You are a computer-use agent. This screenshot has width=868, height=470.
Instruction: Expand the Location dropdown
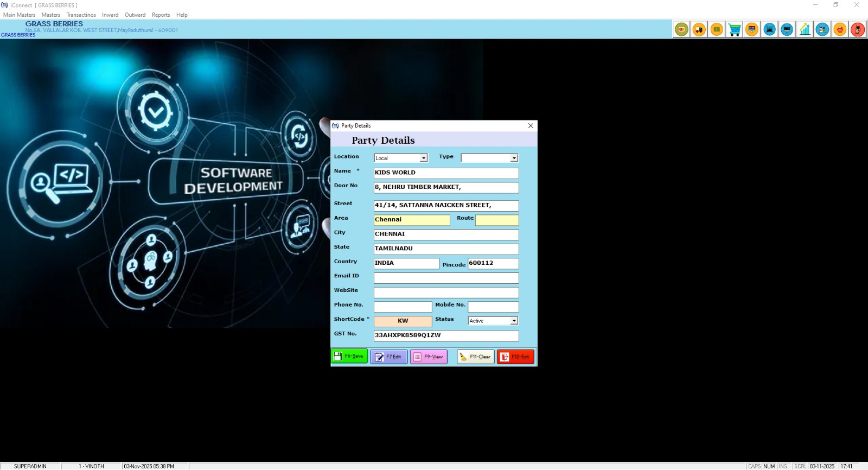tap(424, 158)
